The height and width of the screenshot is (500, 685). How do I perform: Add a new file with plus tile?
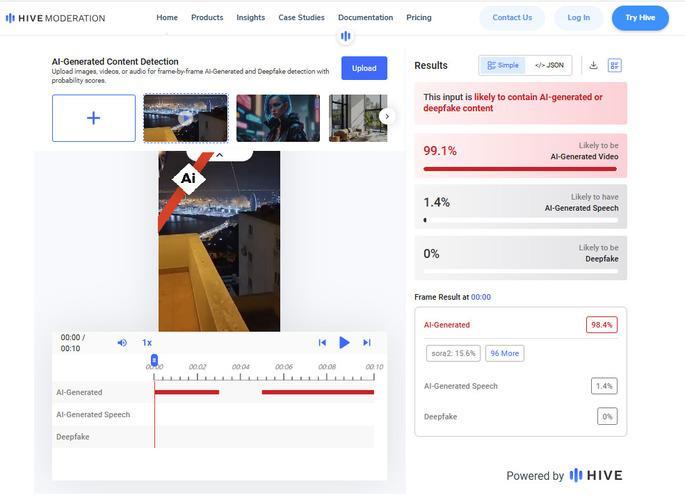click(x=94, y=118)
